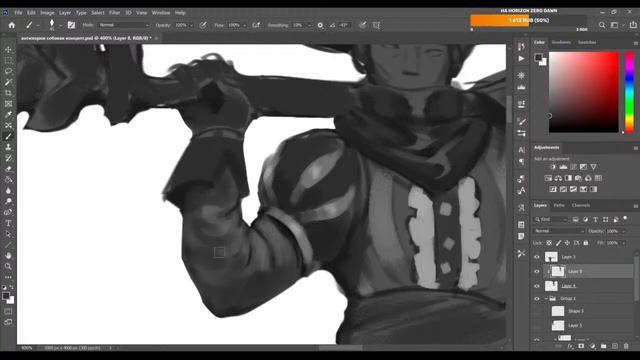
Task: Hide Layer 4 with its eye icon
Action: (537, 286)
